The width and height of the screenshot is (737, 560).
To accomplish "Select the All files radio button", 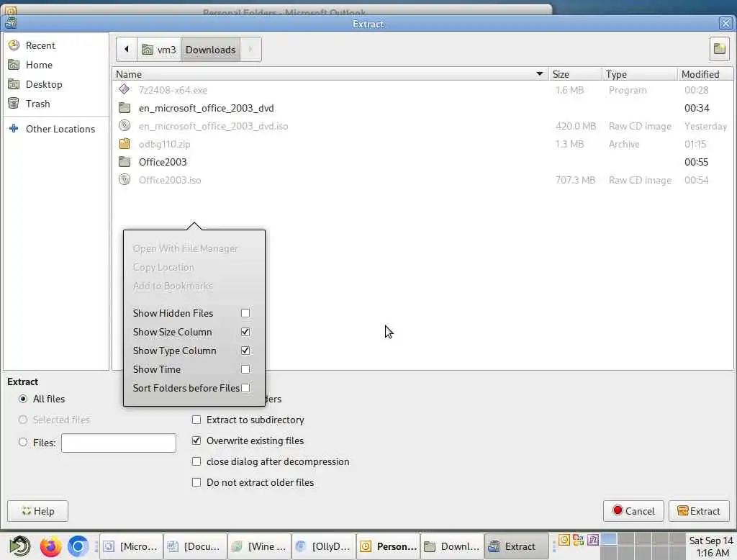I will 22,399.
